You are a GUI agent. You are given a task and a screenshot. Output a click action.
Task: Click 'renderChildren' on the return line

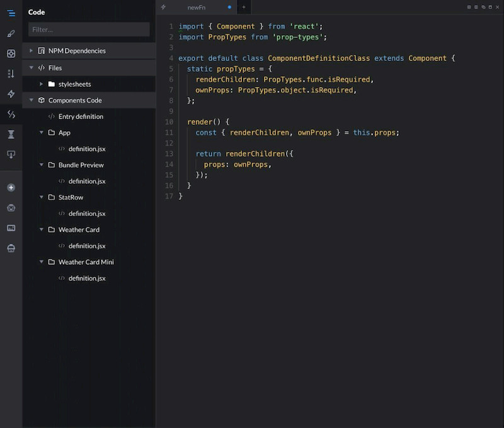coord(255,154)
